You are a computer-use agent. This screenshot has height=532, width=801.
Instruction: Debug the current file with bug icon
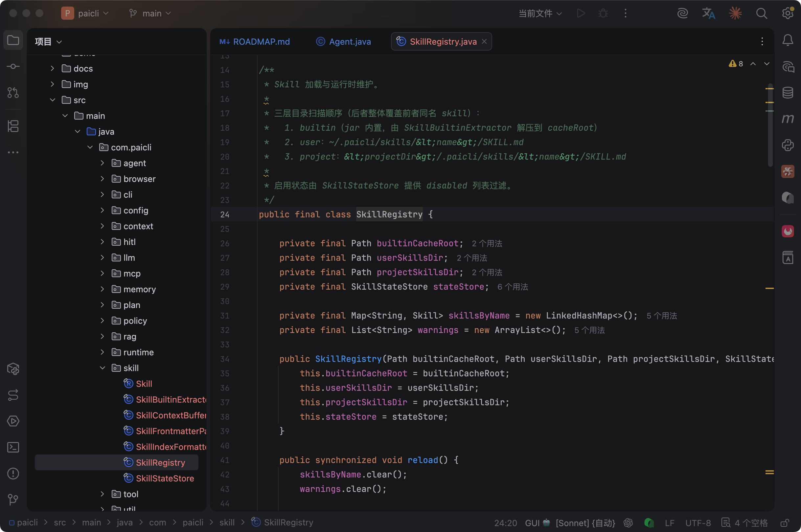pyautogui.click(x=603, y=13)
